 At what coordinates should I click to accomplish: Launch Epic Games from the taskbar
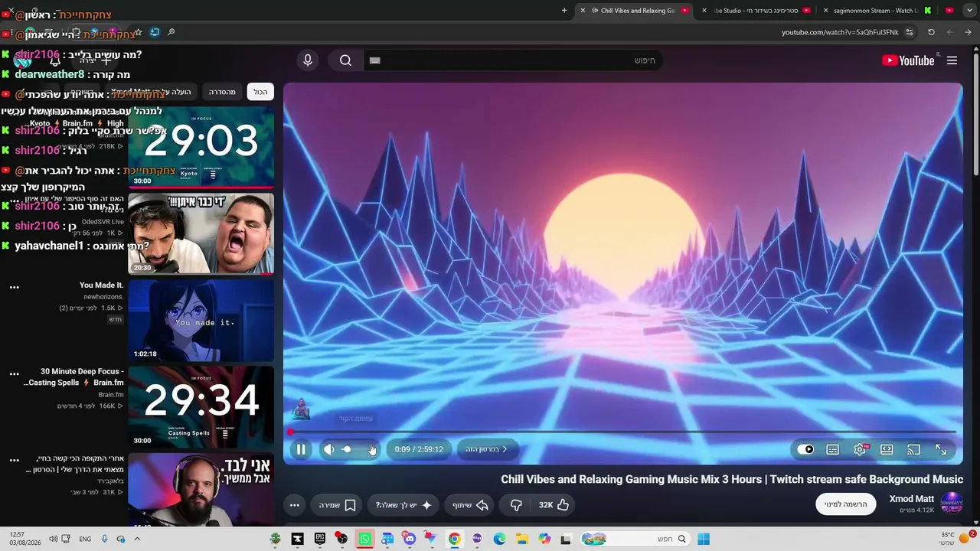click(320, 539)
